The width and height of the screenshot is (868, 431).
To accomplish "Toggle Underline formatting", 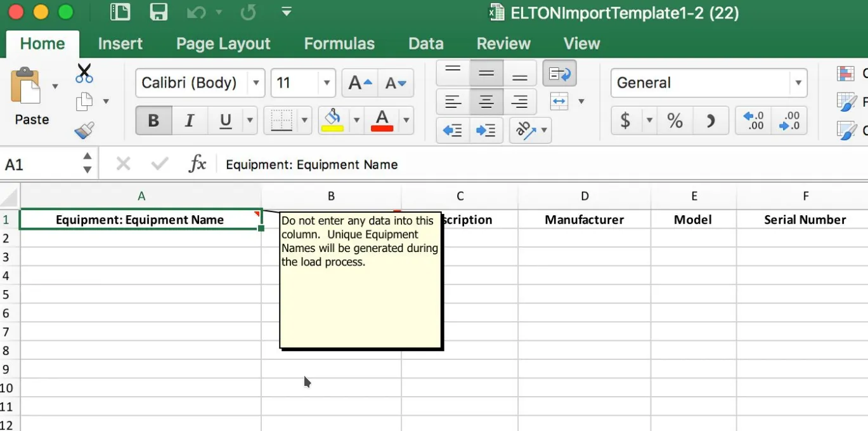I will tap(225, 121).
